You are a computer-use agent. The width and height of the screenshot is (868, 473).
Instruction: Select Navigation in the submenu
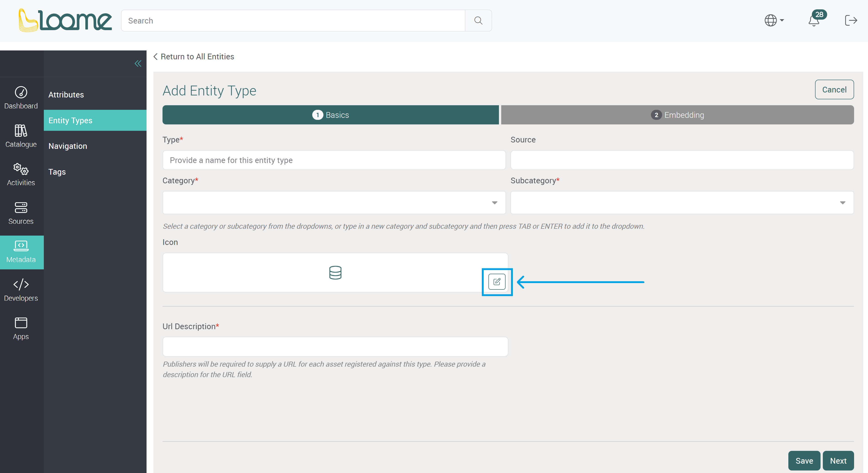tap(95, 146)
